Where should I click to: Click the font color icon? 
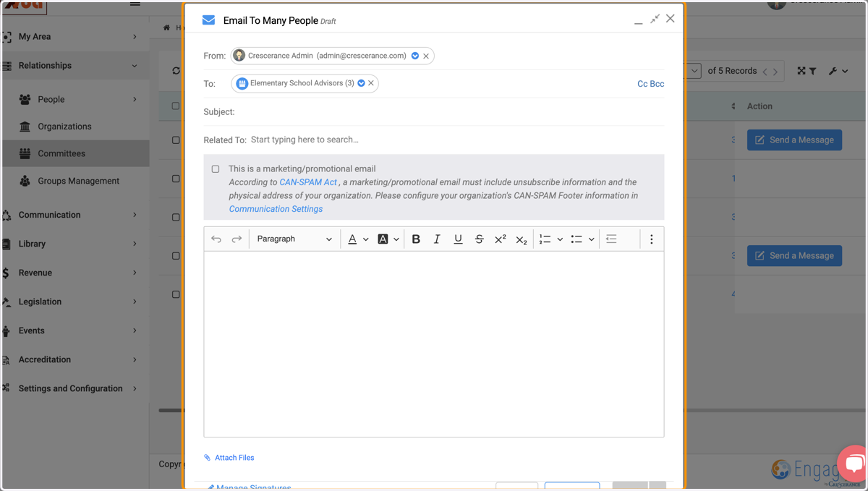tap(352, 239)
